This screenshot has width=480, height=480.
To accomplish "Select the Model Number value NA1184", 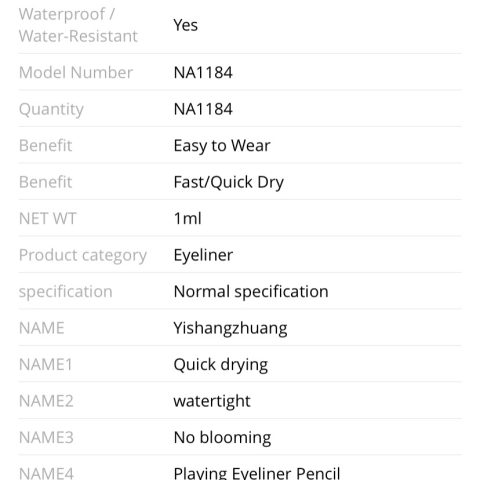I will pyautogui.click(x=203, y=72).
